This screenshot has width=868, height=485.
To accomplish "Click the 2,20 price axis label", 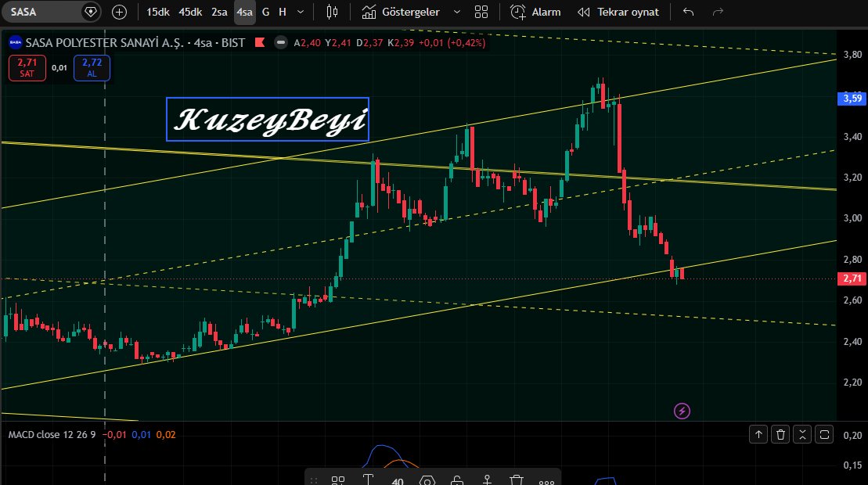I will (852, 383).
